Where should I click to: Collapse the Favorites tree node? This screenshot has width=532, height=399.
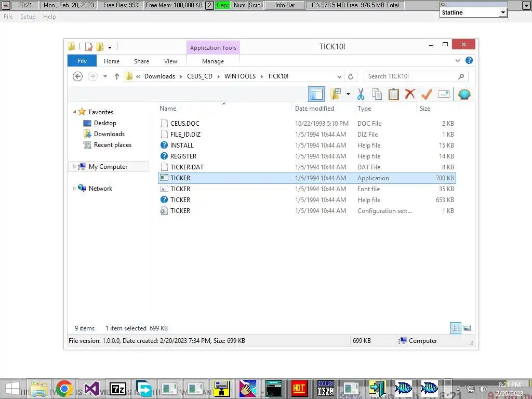click(74, 112)
